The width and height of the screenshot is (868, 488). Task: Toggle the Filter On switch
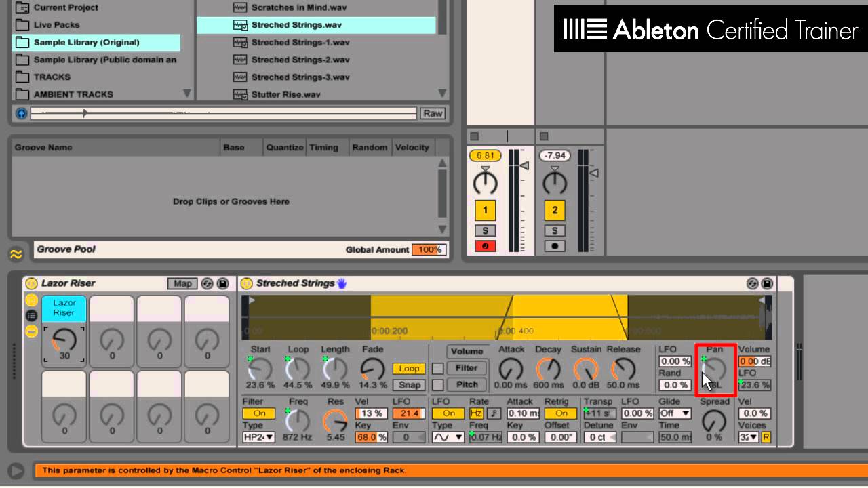point(259,413)
